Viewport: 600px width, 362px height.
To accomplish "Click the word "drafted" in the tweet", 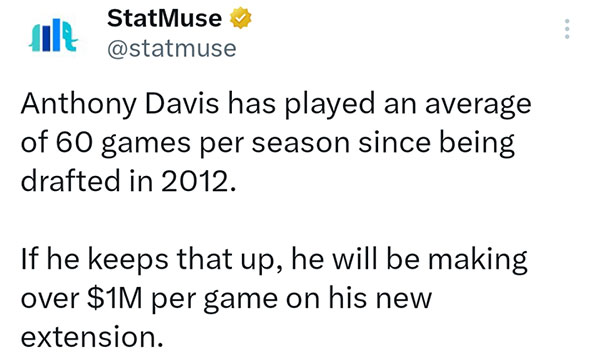I will [x=71, y=181].
